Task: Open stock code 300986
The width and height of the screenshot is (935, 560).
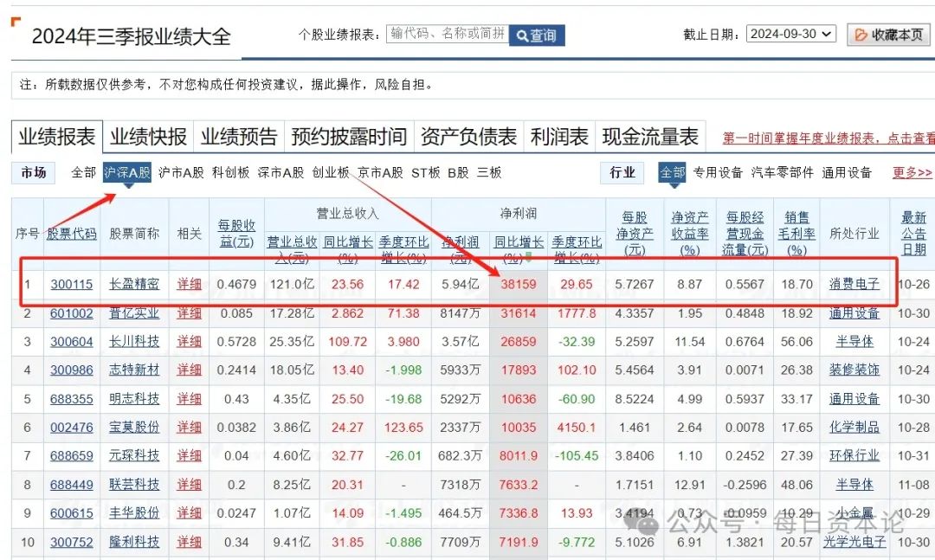Action: click(x=72, y=370)
